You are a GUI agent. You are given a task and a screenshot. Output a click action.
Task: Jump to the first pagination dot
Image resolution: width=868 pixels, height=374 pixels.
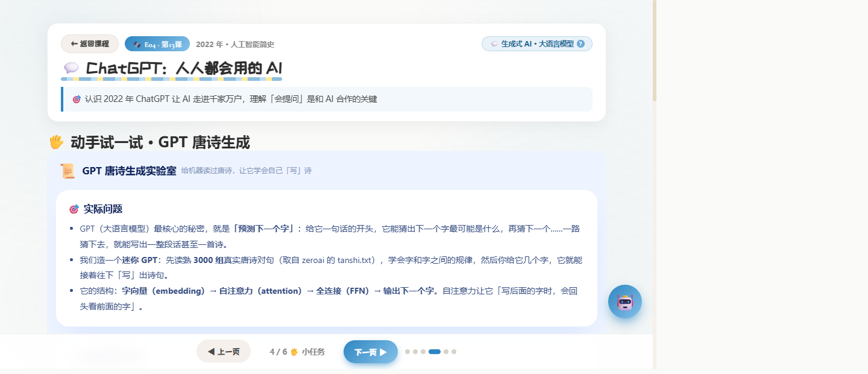[x=407, y=352]
